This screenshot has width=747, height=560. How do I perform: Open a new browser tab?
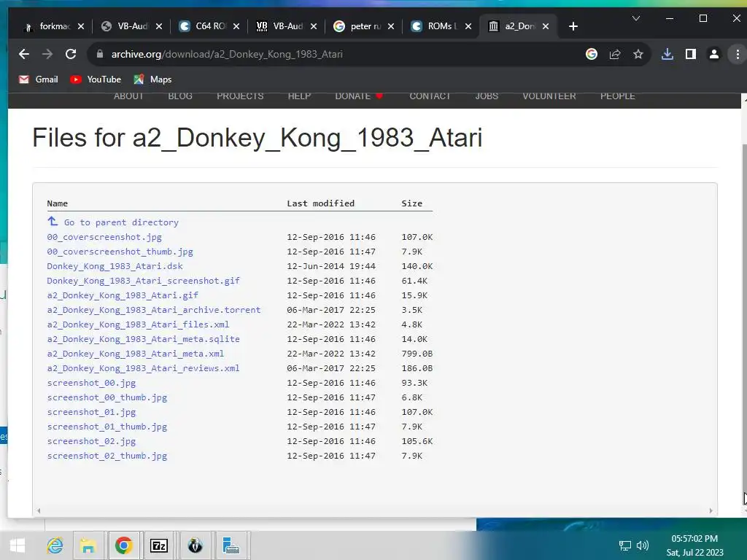573,26
